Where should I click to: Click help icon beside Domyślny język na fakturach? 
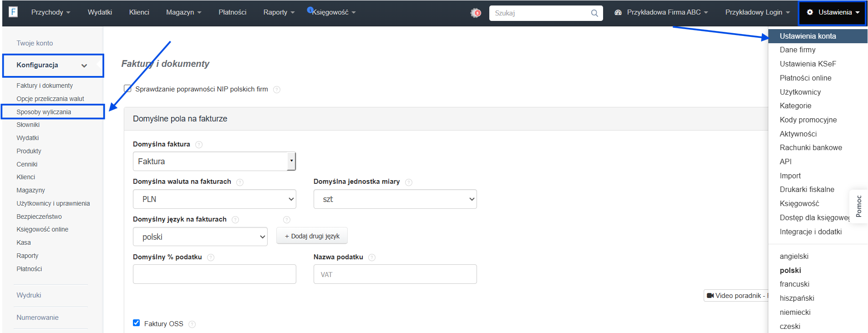(235, 220)
